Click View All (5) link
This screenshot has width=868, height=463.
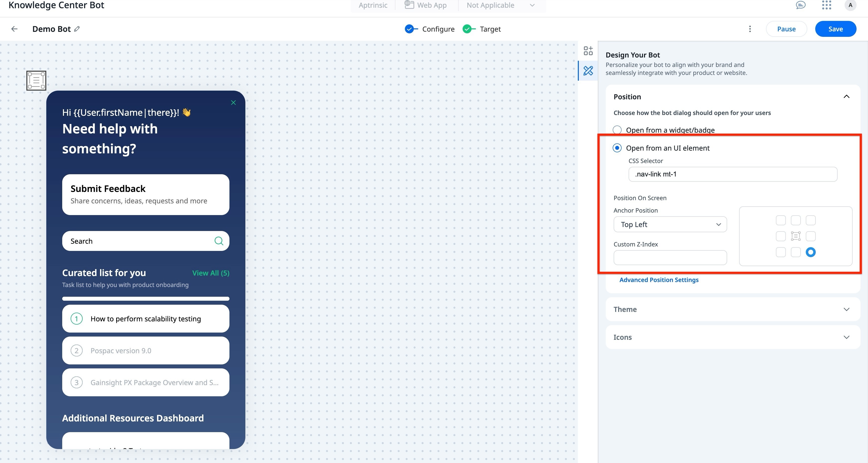point(211,273)
